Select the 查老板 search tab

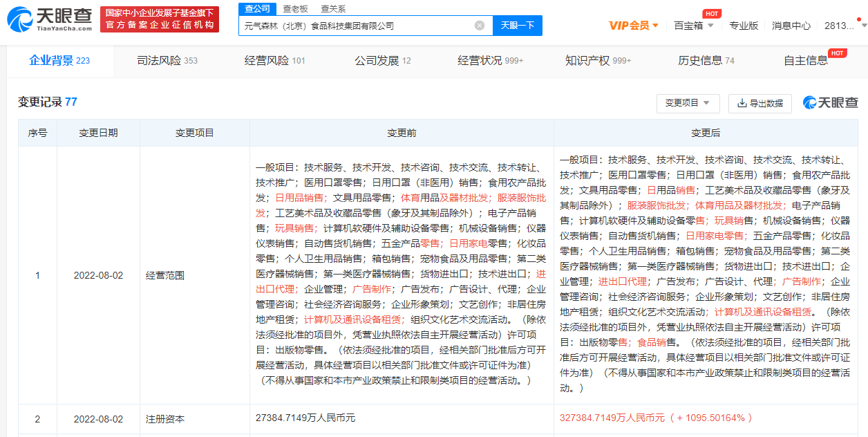296,9
